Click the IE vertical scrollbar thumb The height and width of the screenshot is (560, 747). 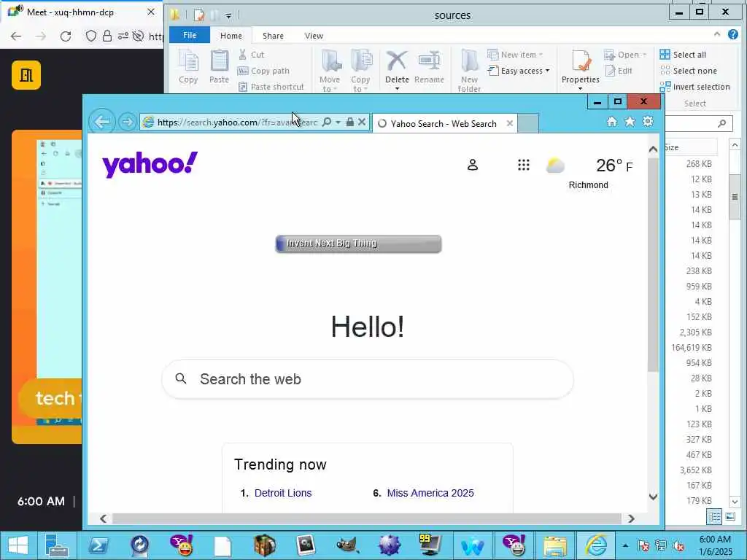point(653,265)
